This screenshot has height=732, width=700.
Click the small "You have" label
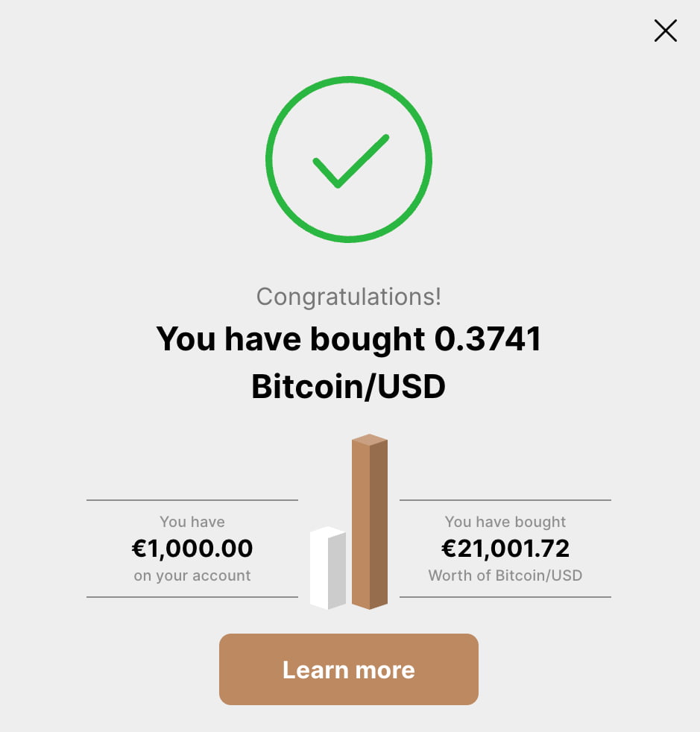[x=192, y=522]
